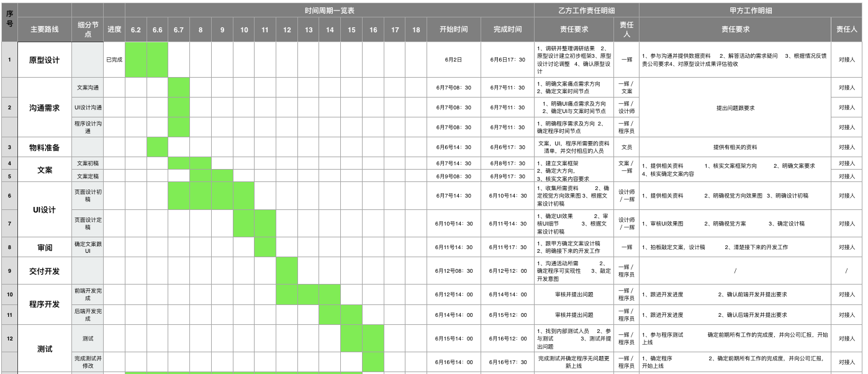This screenshot has height=374, width=868.
Task: Select the 甲方工作明细 header cell
Action: pos(751,11)
